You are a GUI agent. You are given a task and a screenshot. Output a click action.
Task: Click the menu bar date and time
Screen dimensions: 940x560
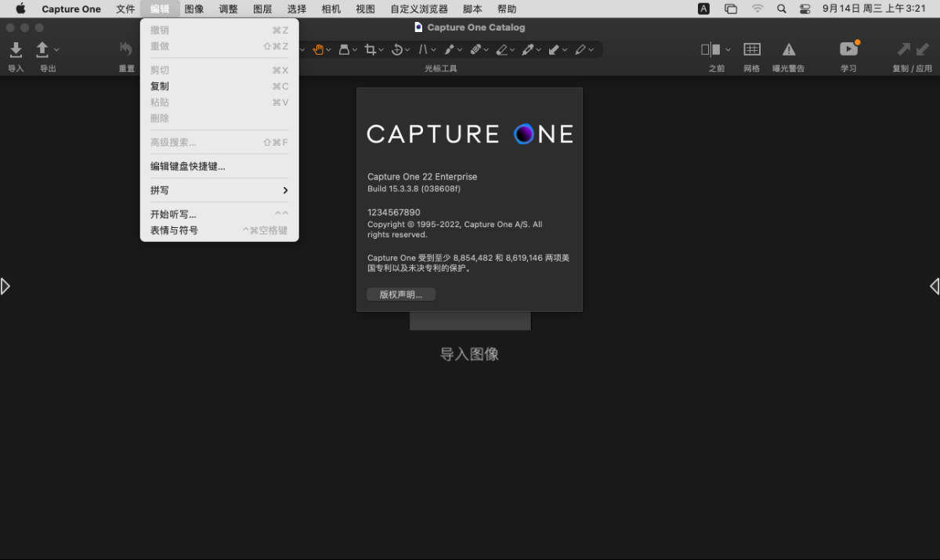click(x=874, y=9)
